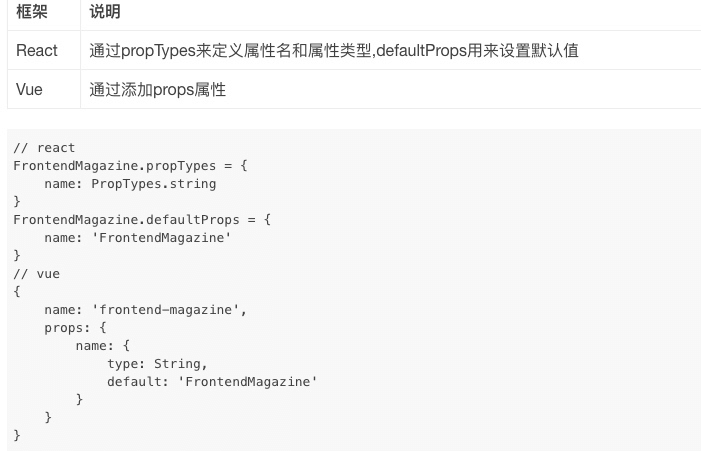
Task: Click the closing brace after PropTypes.string
Action: [x=17, y=202]
